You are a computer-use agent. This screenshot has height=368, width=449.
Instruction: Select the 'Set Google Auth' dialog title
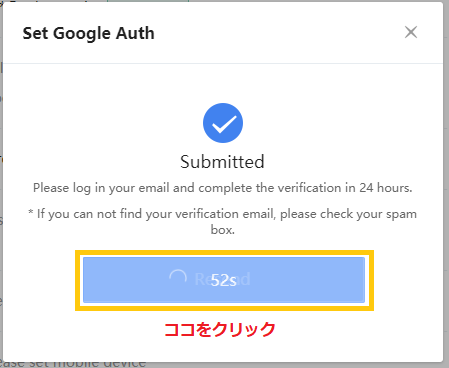88,33
